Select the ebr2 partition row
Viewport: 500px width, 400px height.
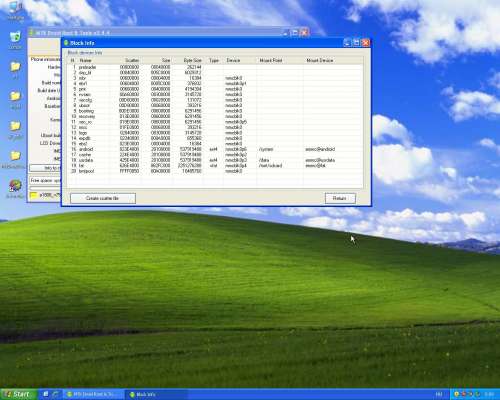[x=215, y=144]
